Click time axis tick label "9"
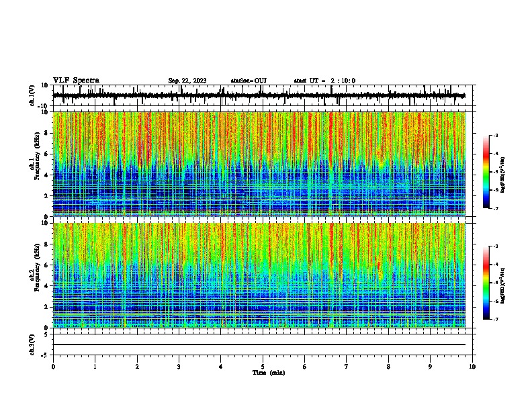Screen dimensions: 532x411 click(x=430, y=367)
